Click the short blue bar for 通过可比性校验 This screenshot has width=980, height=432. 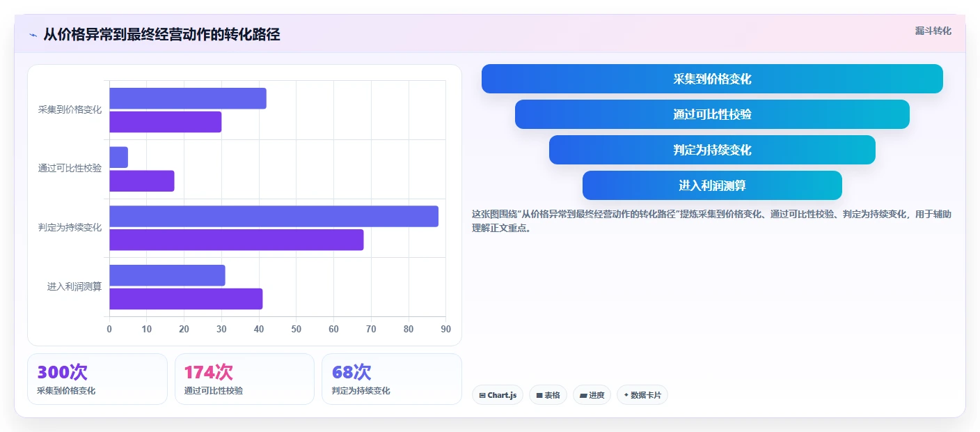(x=119, y=157)
